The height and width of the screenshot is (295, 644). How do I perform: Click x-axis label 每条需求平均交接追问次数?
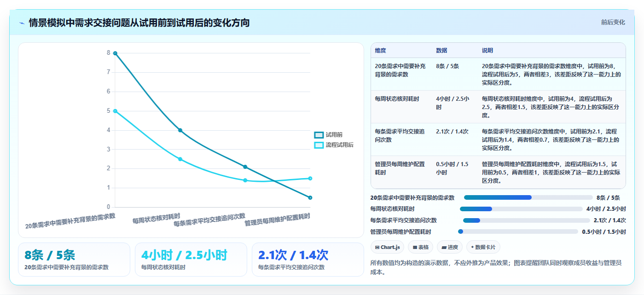(209, 220)
